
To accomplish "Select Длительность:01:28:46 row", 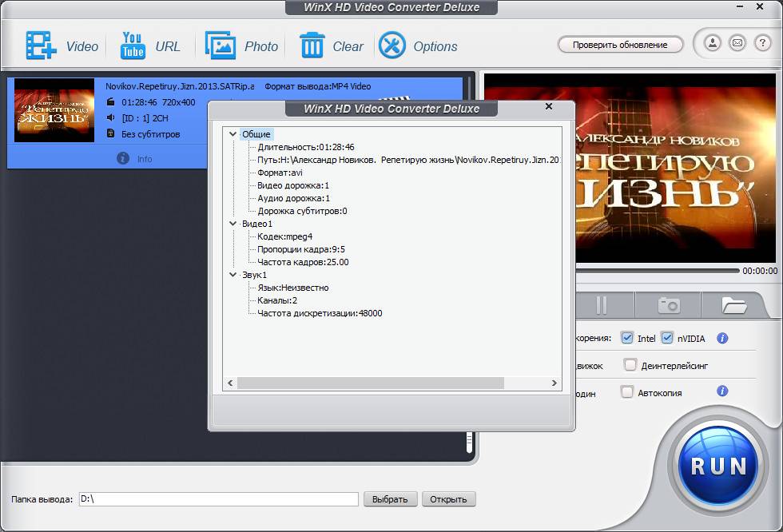I will 305,147.
